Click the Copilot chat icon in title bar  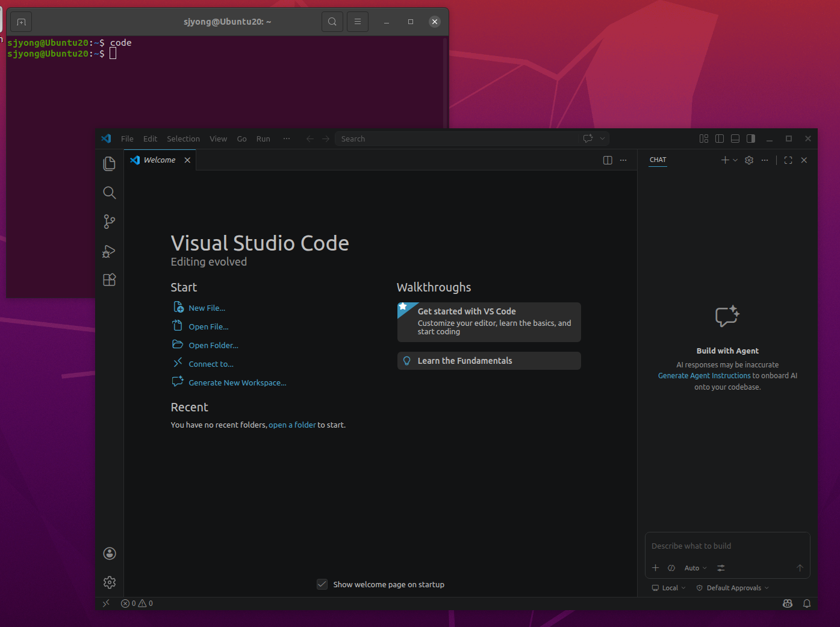pos(588,139)
